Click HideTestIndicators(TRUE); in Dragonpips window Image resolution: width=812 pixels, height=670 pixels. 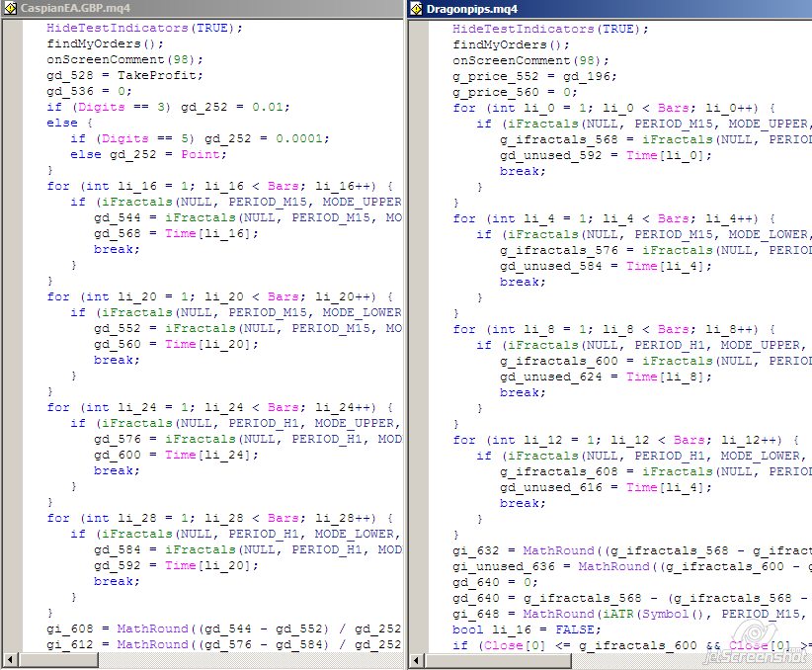click(550, 29)
